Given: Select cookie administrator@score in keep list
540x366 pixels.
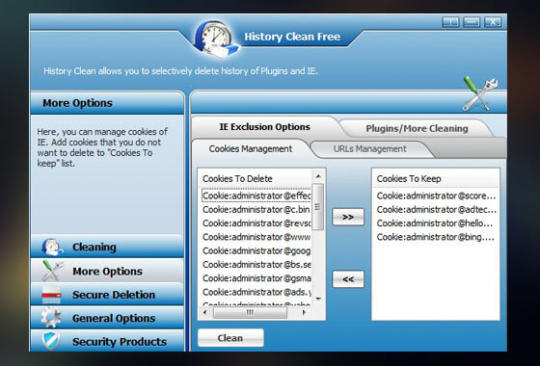Looking at the screenshot, I should click(x=436, y=196).
